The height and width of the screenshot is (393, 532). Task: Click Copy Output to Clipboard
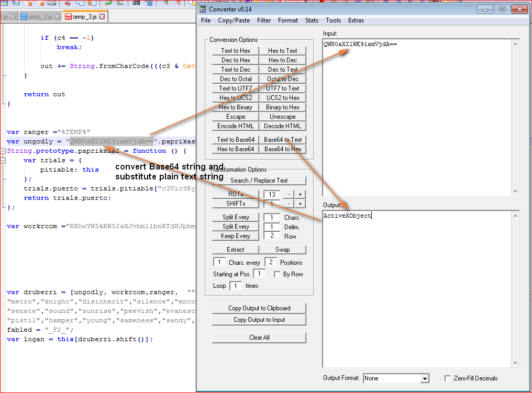tap(259, 308)
